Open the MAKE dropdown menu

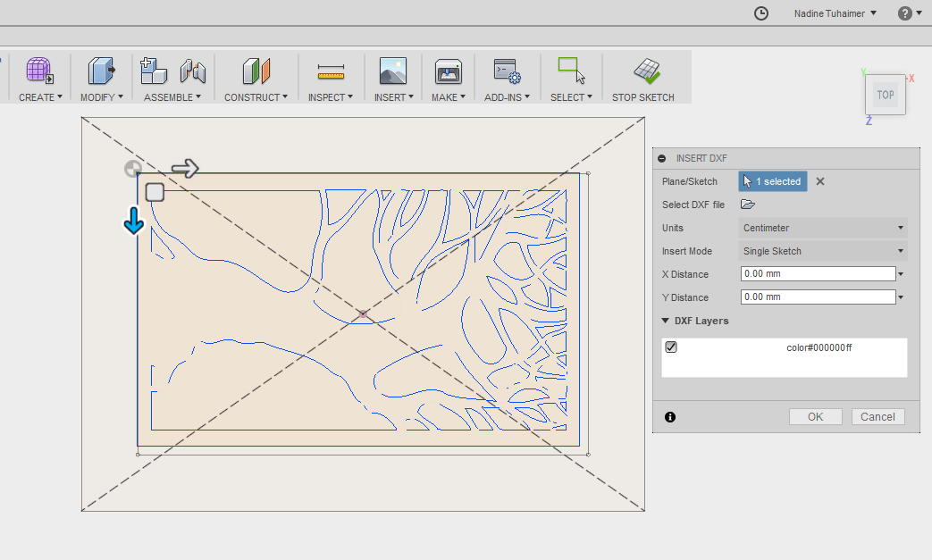tap(449, 97)
